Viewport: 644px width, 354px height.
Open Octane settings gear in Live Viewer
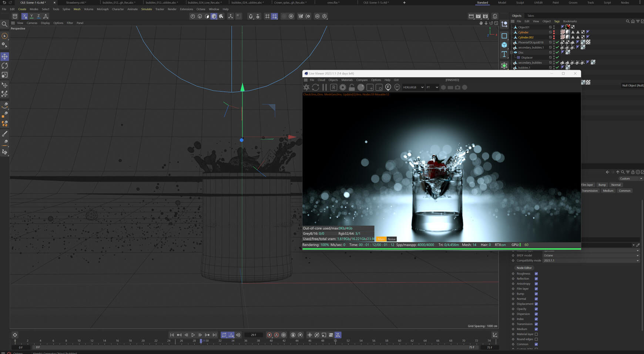[343, 87]
